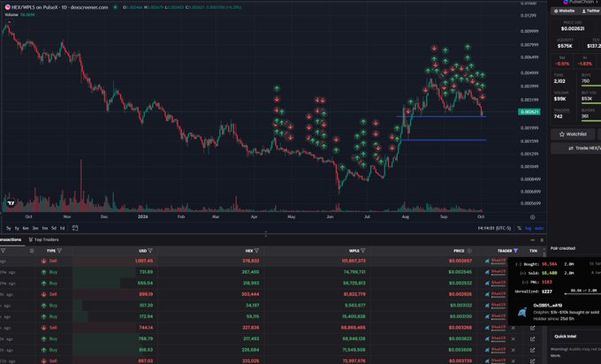Add the pair to the Watchlist
This screenshot has width=601, height=364.
click(573, 134)
